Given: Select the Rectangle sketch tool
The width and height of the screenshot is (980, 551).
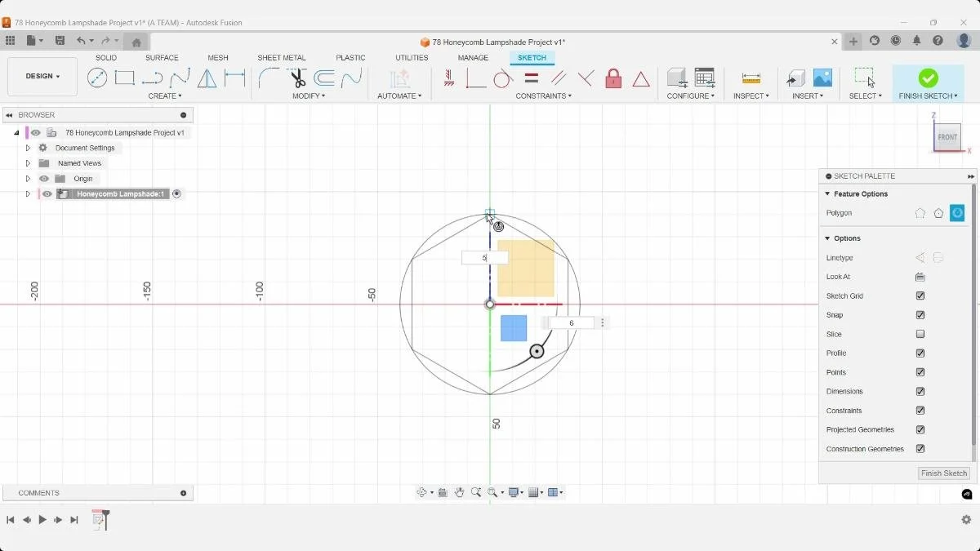Looking at the screenshot, I should click(124, 78).
